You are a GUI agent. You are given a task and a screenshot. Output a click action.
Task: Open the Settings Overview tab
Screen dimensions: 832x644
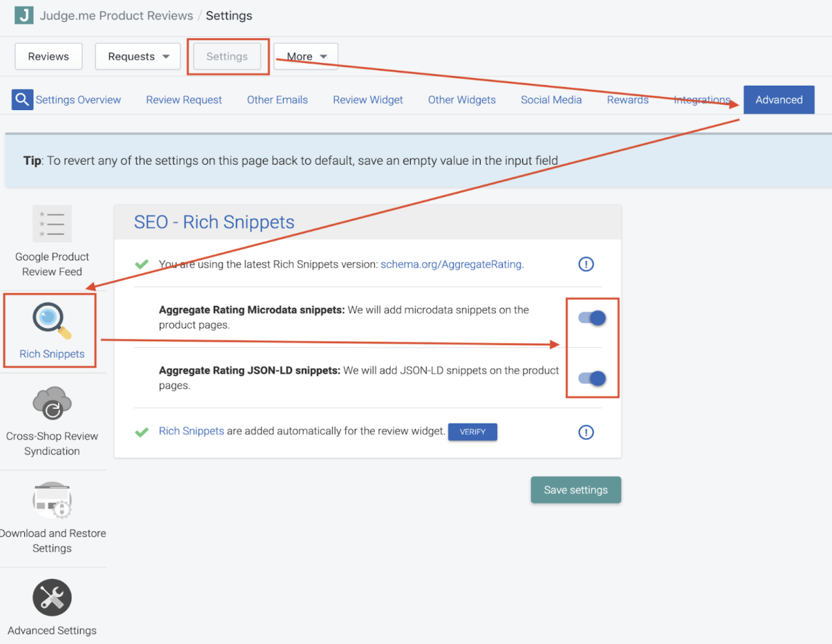point(78,100)
